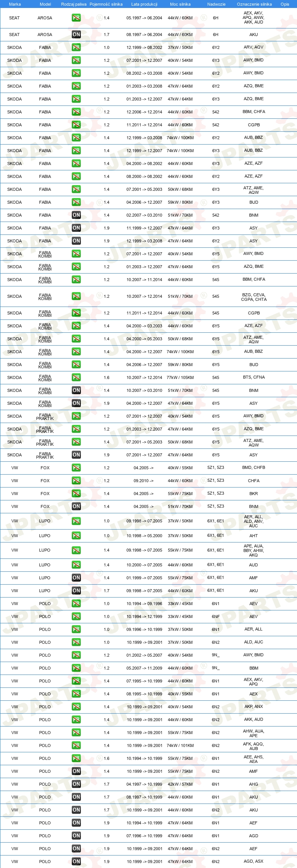Click diesel ON icon in SEAT AROSA 1.7 row
Image resolution: width=297 pixels, height=868 pixels.
click(x=76, y=35)
